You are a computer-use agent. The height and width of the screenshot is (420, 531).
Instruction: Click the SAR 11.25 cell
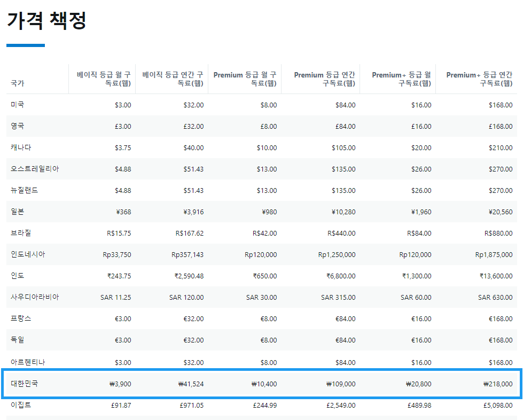click(116, 297)
